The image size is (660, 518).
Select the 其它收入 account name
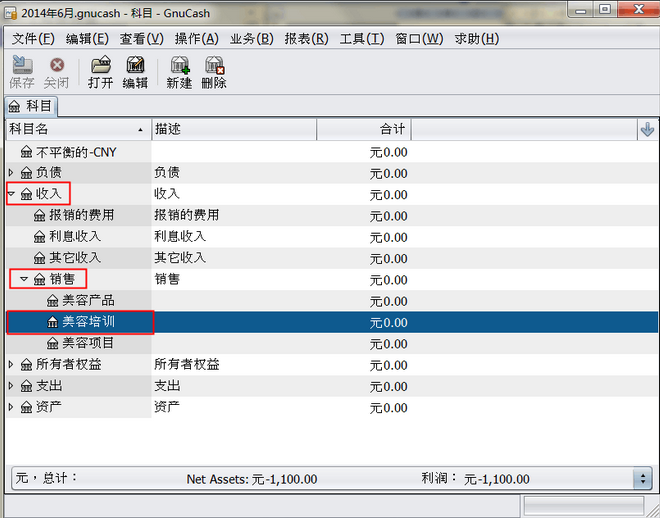[x=75, y=258]
